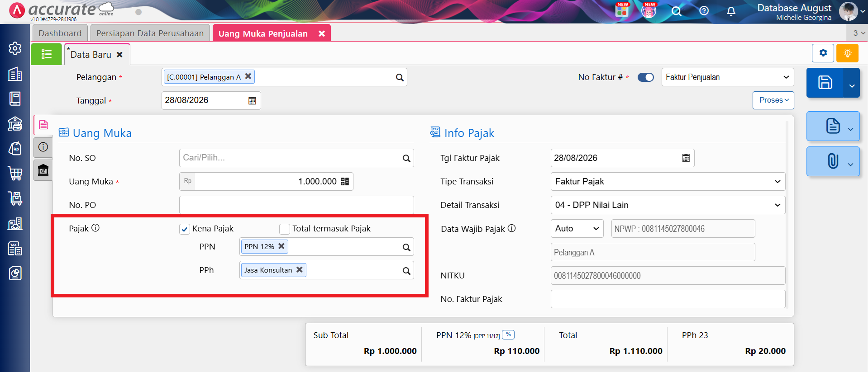Open calendar picker for Tgl Faktur Pajak

686,158
